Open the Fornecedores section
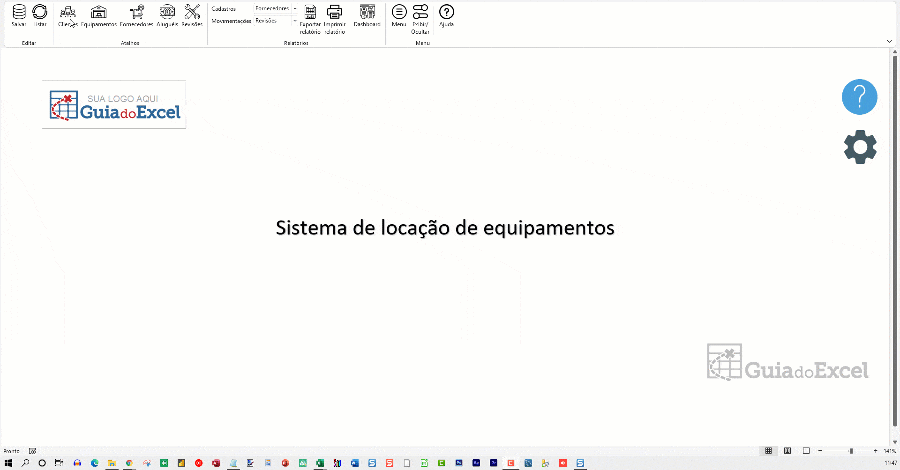Screen dimensions: 900x470 tap(137, 15)
